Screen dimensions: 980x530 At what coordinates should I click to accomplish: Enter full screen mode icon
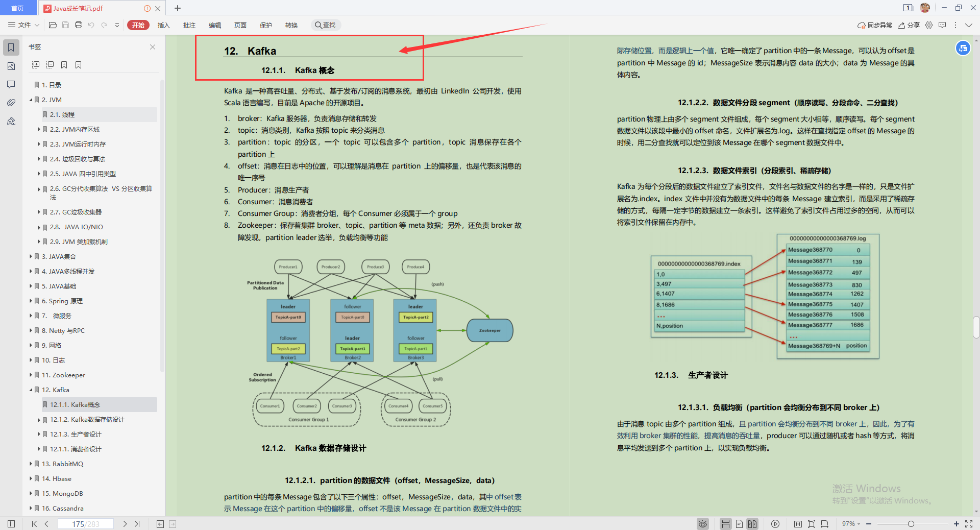point(969,524)
